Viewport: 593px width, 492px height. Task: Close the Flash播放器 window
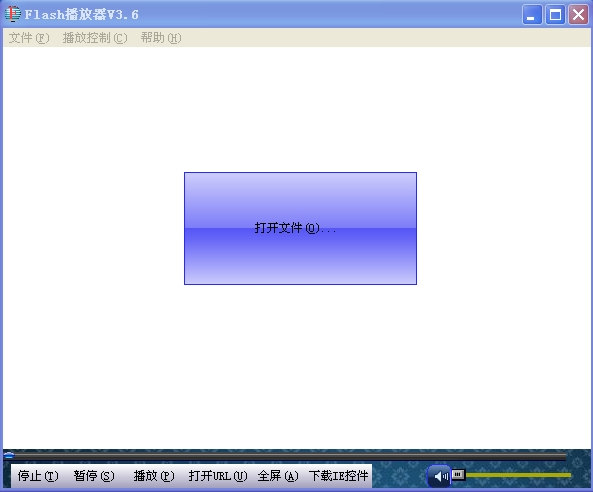click(x=578, y=15)
